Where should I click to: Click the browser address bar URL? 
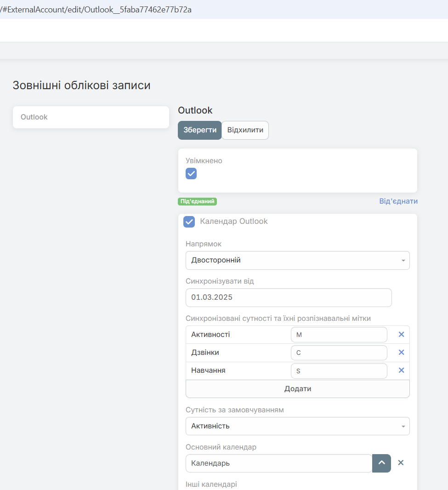[96, 10]
